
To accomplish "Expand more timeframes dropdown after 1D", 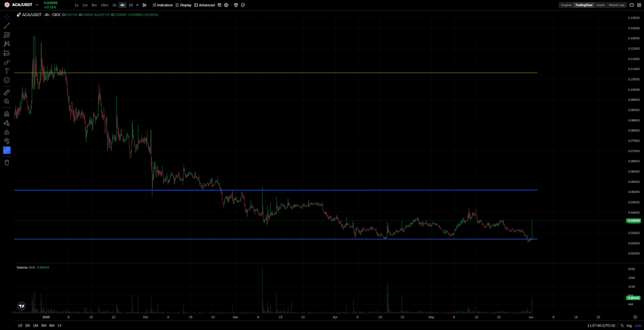I will point(137,5).
